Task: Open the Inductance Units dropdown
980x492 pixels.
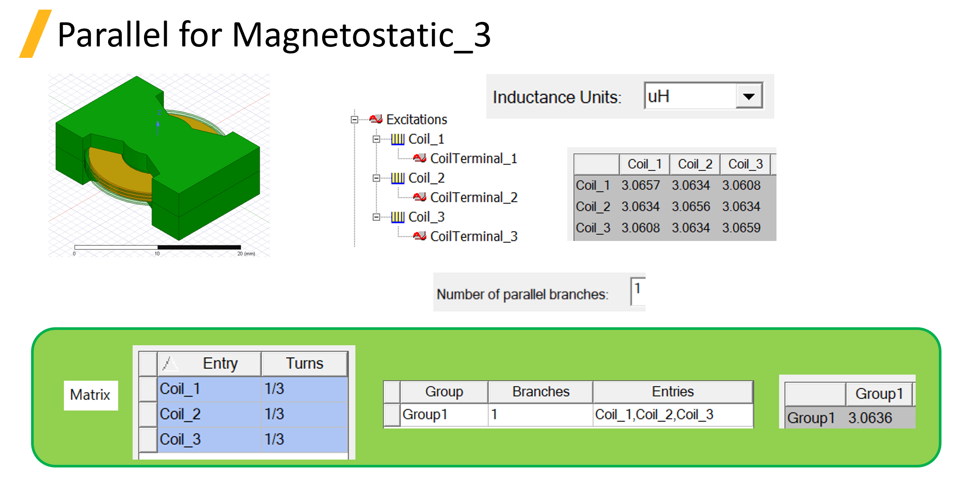Action: click(x=748, y=96)
